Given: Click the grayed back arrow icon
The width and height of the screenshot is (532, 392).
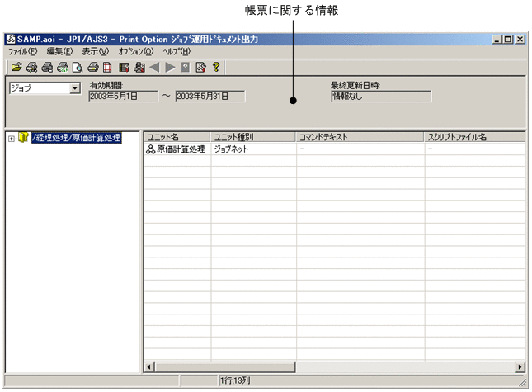Looking at the screenshot, I should click(154, 67).
